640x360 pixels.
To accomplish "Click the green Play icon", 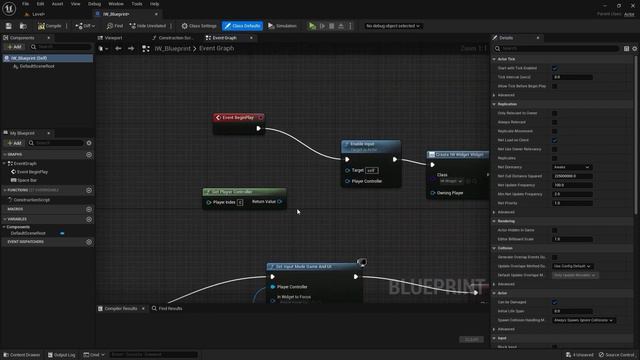I will coord(312,26).
